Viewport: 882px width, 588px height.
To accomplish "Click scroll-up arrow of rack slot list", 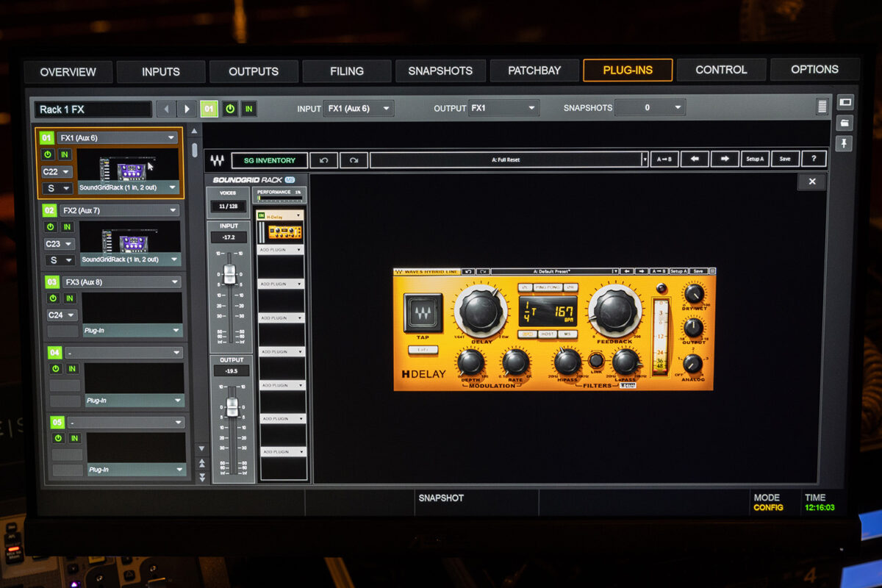I will pyautogui.click(x=193, y=131).
